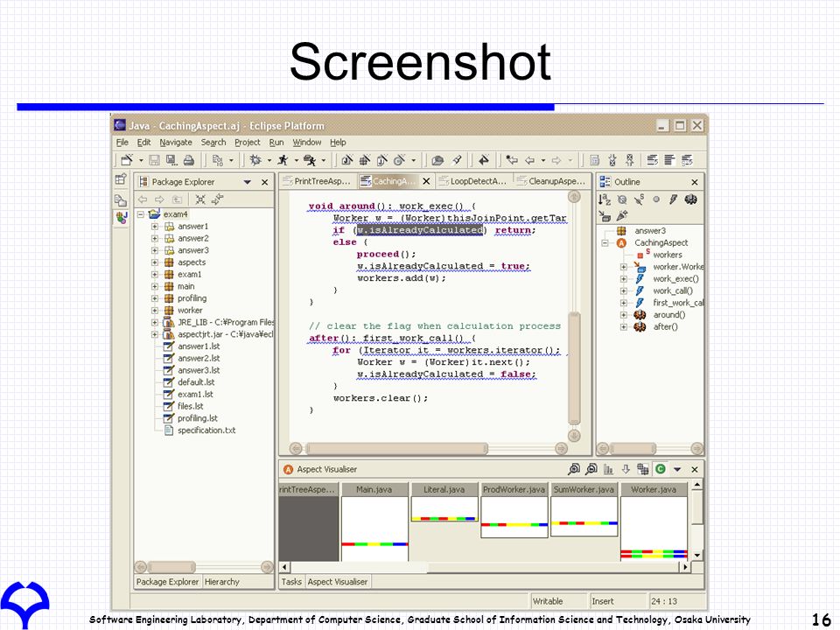Select the Worker.java column header

point(653,490)
